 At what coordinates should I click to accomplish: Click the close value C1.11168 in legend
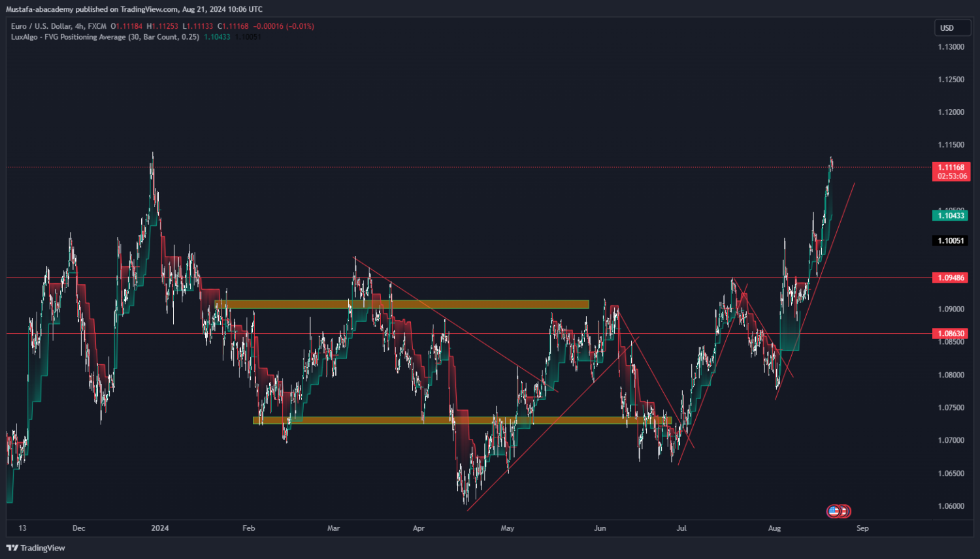pyautogui.click(x=233, y=26)
